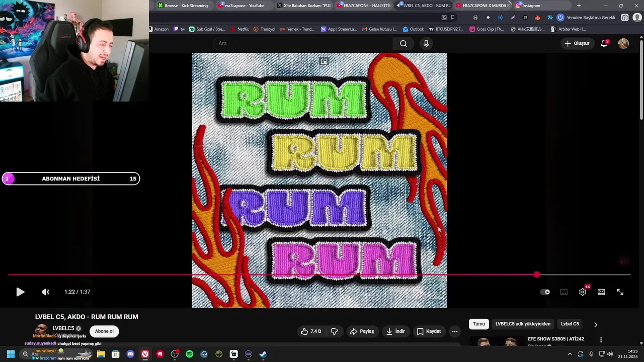Open the BTCUSD.P bookmark
This screenshot has height=362, width=644.
point(446,29)
